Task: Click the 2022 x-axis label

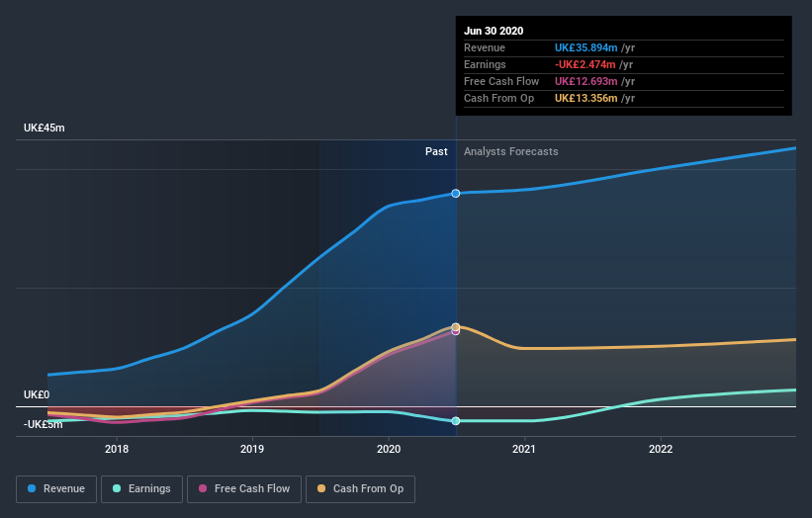Action: pos(661,449)
